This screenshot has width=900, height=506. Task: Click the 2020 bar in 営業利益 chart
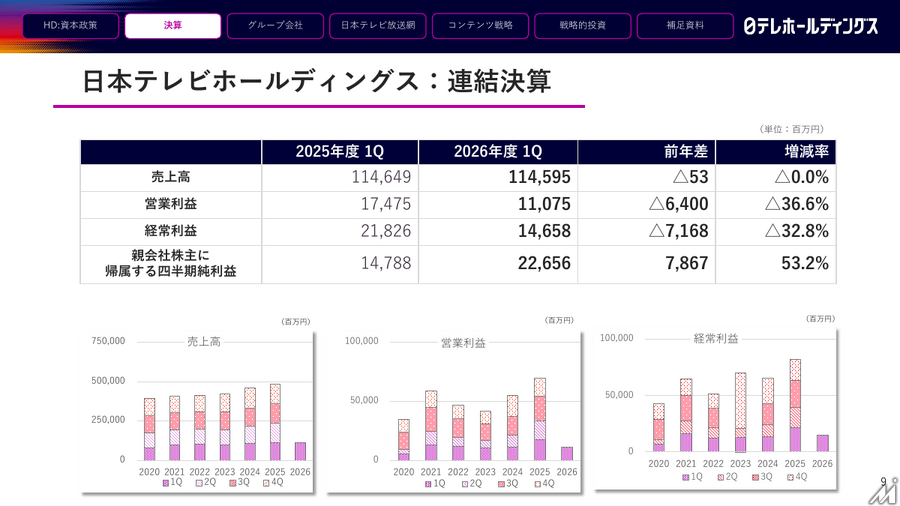coord(404,439)
